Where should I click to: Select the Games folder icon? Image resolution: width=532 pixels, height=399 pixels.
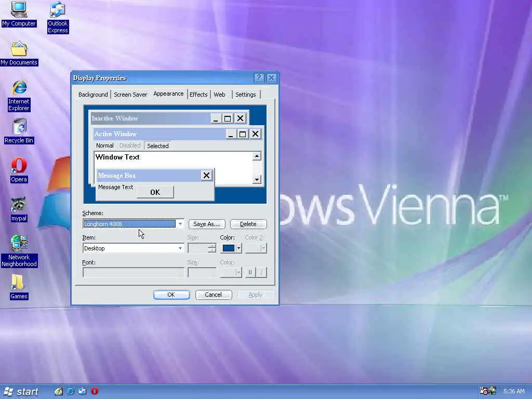[x=19, y=287]
